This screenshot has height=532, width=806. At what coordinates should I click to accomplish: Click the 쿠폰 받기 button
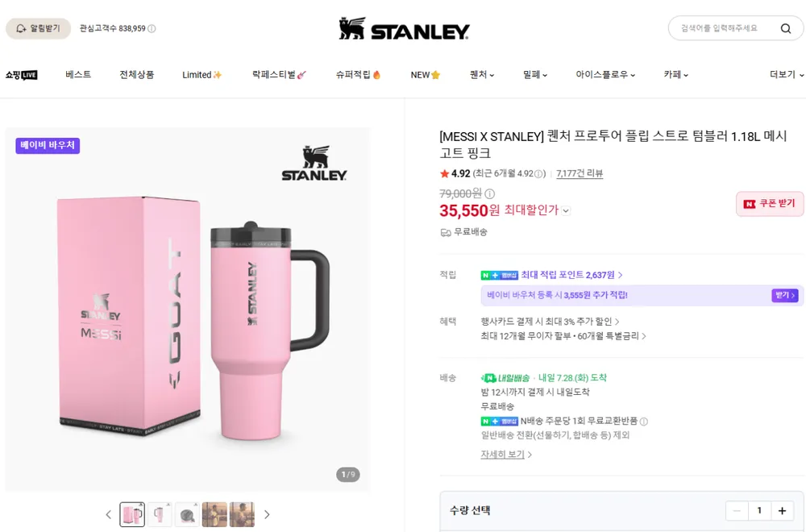tap(770, 204)
